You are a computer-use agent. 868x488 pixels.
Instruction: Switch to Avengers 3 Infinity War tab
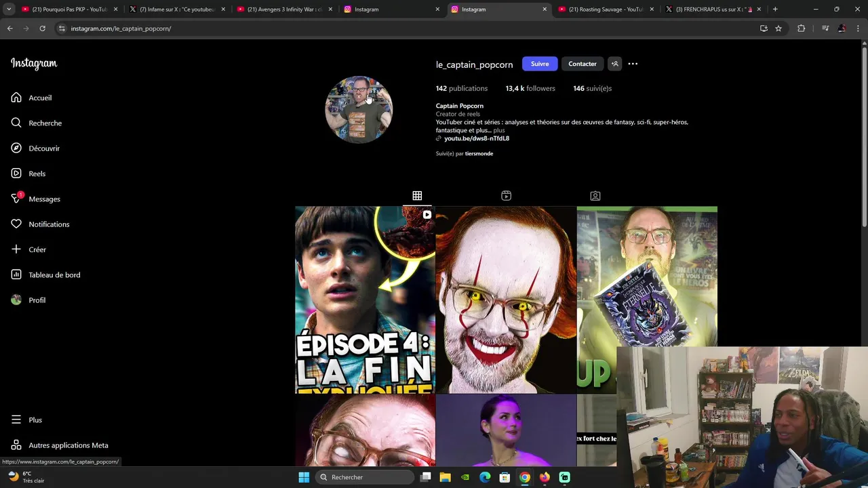click(x=284, y=9)
